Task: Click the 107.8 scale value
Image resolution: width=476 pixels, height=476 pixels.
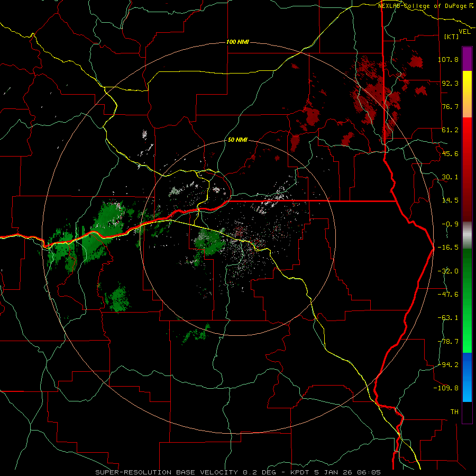Action: 448,59
